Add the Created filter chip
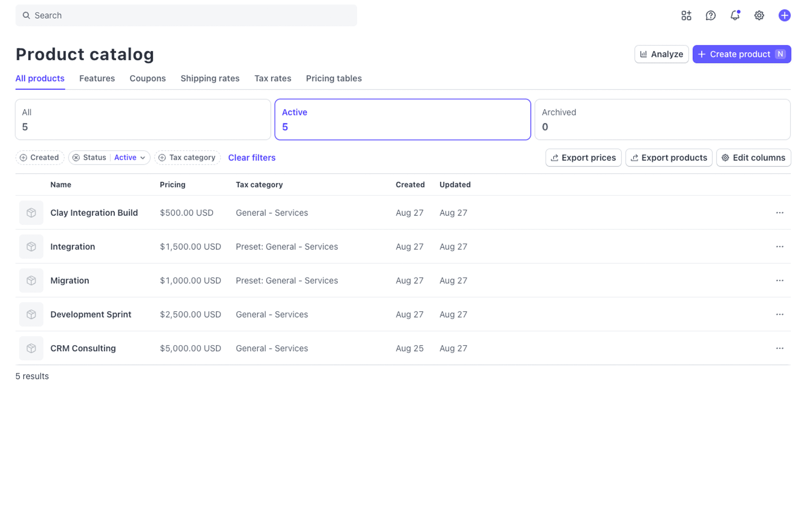The width and height of the screenshot is (812, 507). [x=40, y=158]
